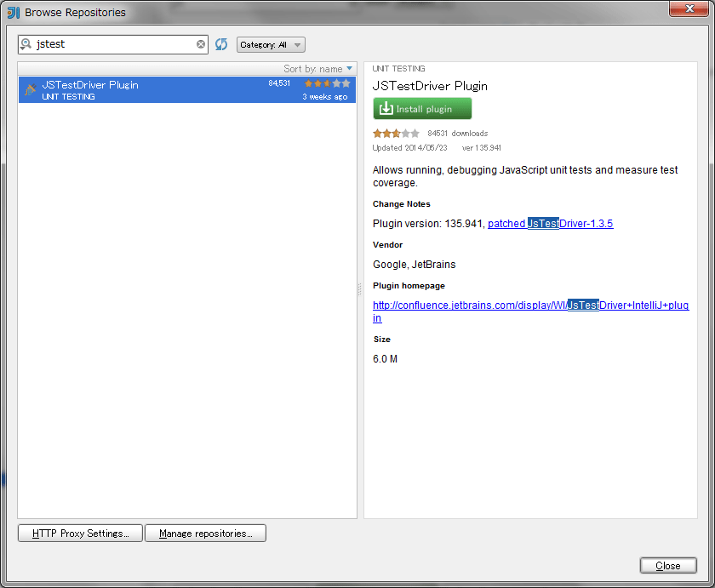
Task: Click the 84531 downloads text
Action: click(x=457, y=134)
